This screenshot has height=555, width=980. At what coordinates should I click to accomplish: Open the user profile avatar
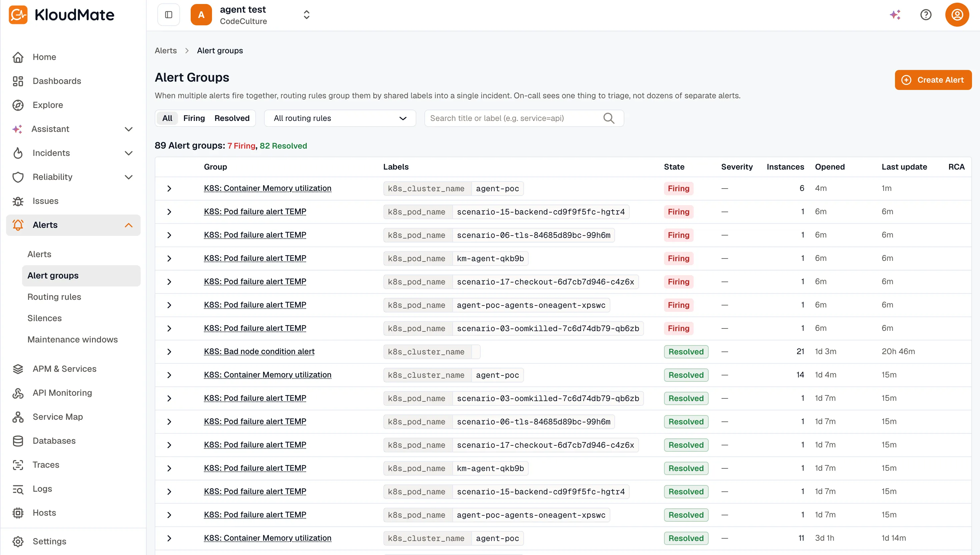click(x=957, y=14)
